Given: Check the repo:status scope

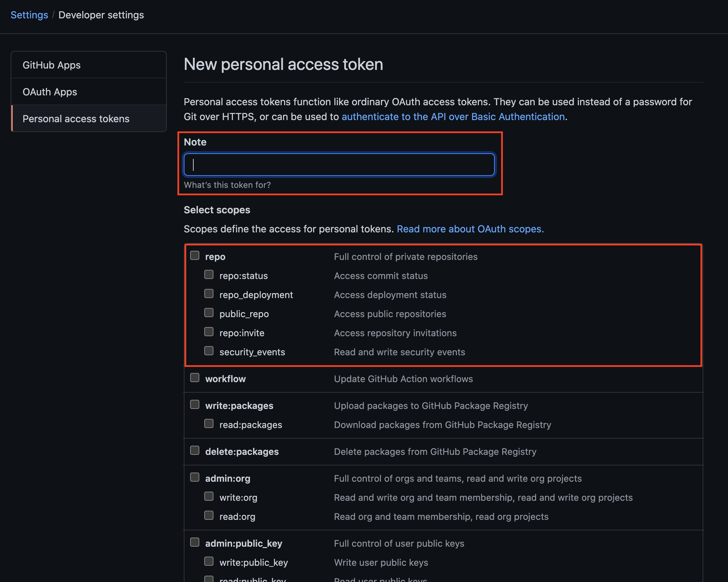Looking at the screenshot, I should 209,274.
